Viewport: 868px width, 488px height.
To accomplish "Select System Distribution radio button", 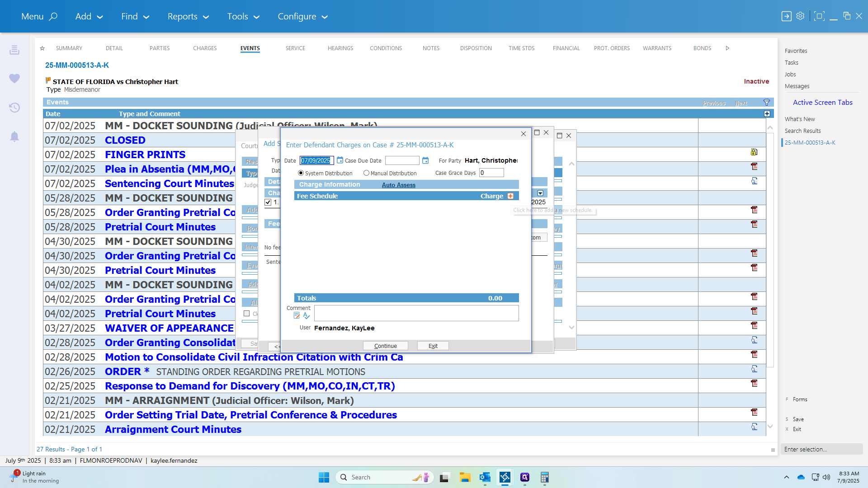I will 301,173.
